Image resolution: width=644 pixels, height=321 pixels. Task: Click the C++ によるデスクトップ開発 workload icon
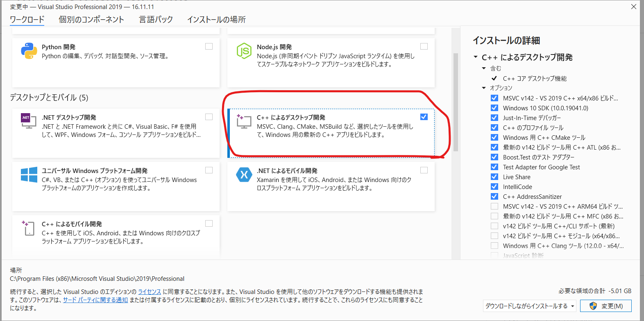click(x=244, y=121)
